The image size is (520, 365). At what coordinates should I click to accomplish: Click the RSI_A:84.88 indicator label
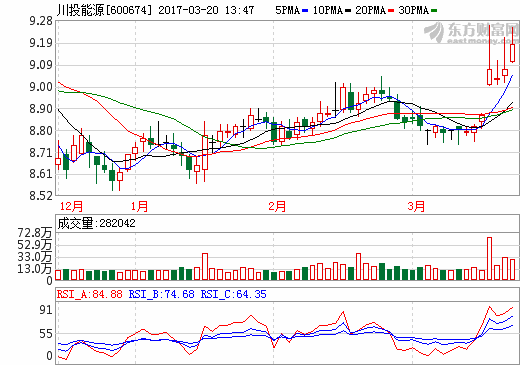(90, 294)
